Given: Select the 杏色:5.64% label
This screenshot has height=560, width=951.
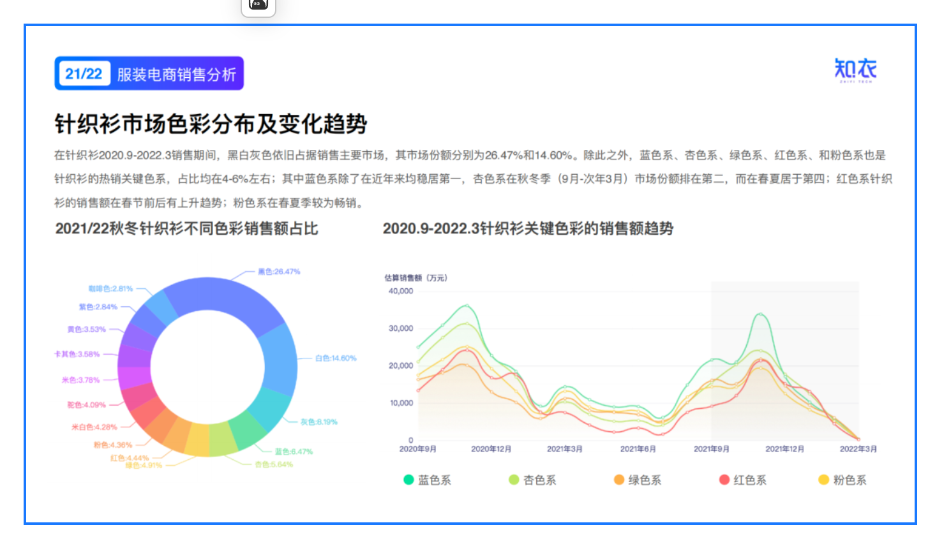Looking at the screenshot, I should click(x=274, y=464).
